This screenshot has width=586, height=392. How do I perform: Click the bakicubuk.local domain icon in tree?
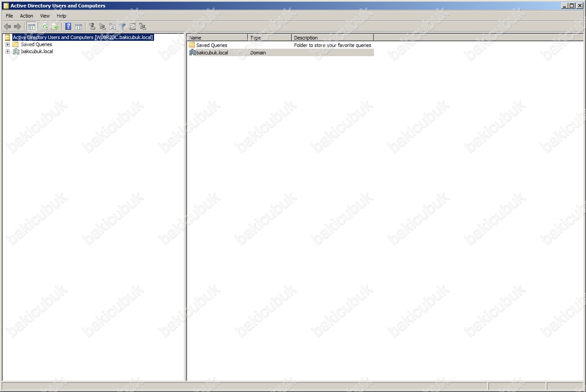pos(16,51)
